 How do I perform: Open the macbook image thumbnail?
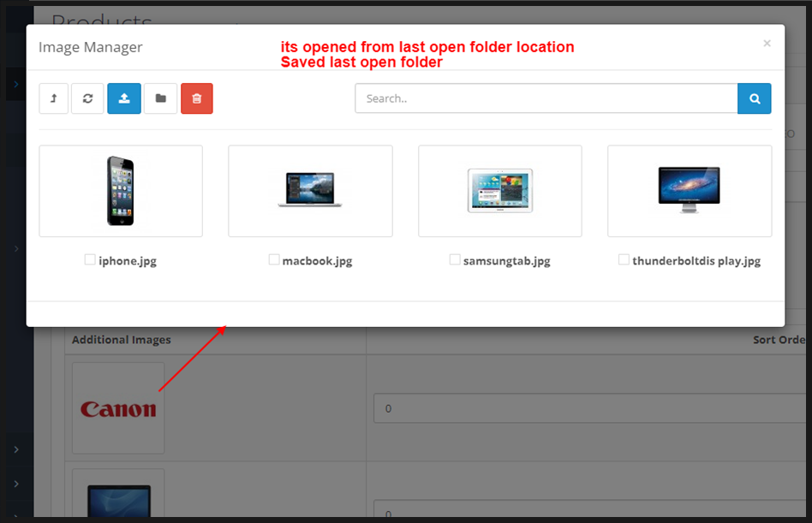pos(310,190)
